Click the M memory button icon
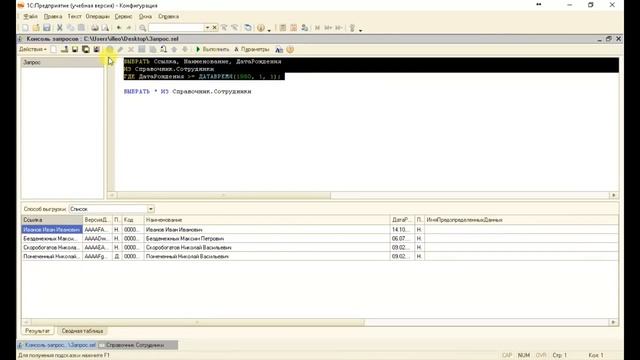 [317, 28]
